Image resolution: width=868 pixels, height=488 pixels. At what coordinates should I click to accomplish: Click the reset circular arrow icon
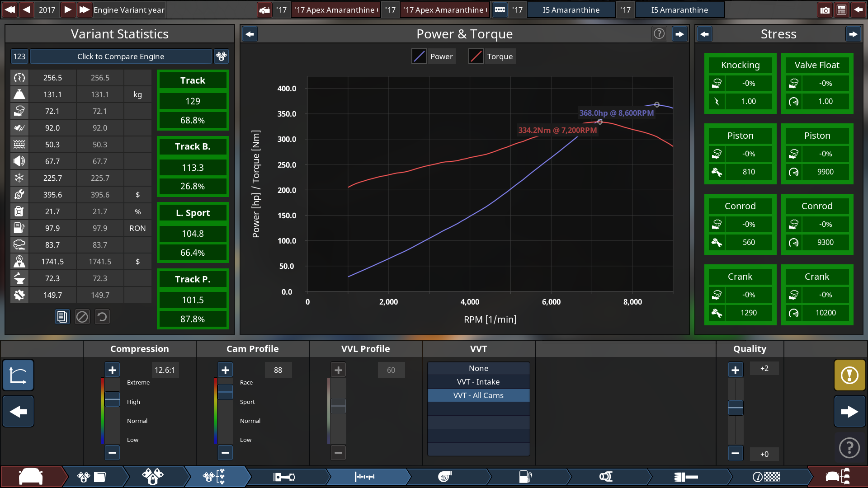coord(102,317)
